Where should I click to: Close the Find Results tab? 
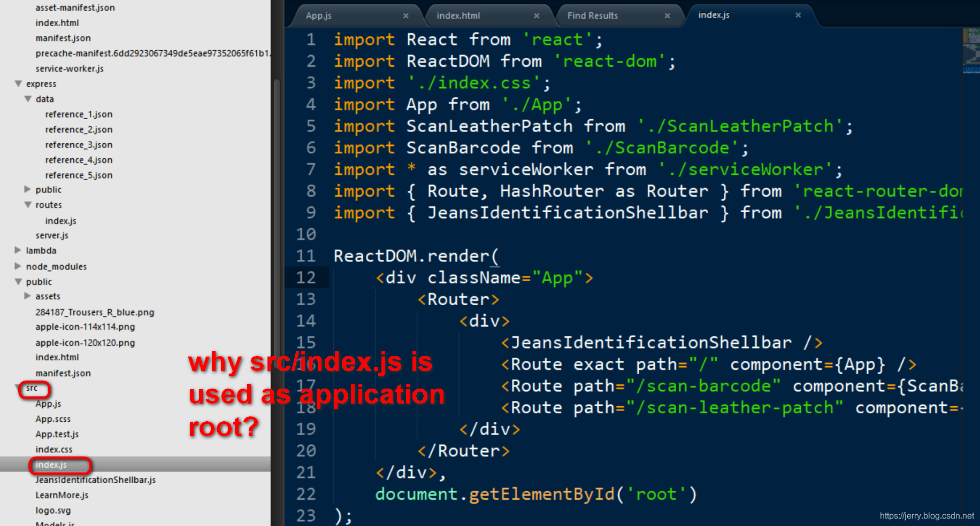coord(667,16)
